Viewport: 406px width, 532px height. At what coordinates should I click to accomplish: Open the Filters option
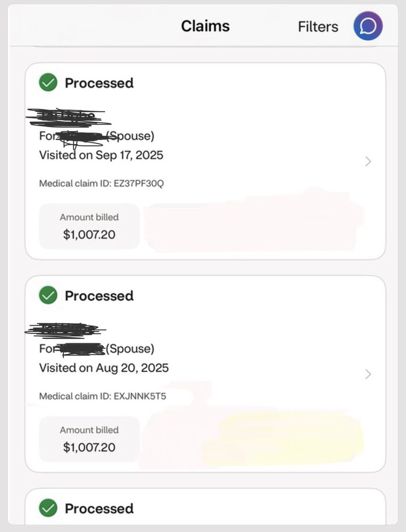[x=318, y=27]
